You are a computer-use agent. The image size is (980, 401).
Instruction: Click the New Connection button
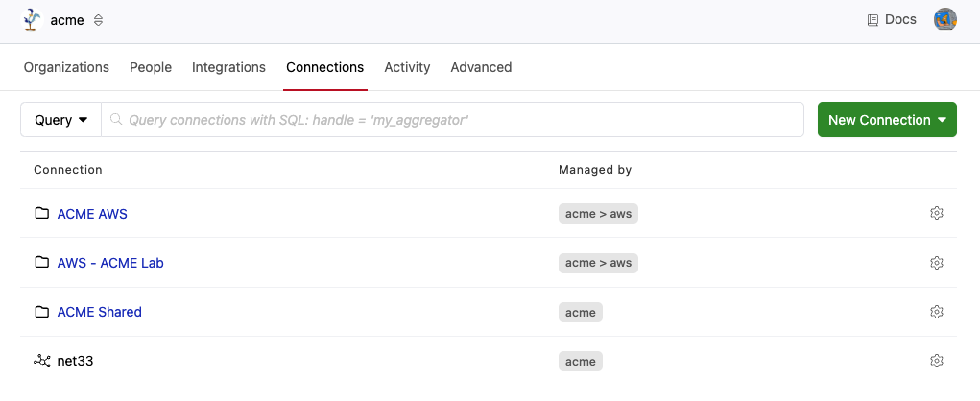887,120
